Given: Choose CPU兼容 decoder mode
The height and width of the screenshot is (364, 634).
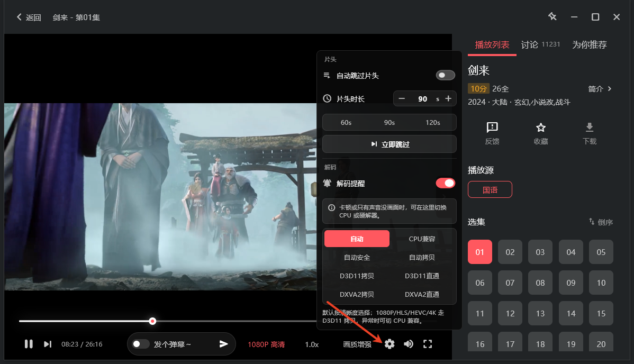Looking at the screenshot, I should coord(422,239).
